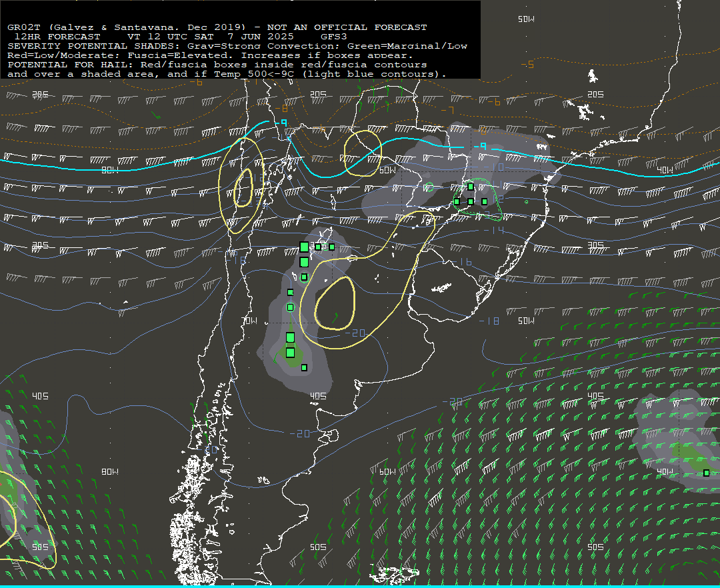
Task: Click the upper "60W" longitude label
Action: 387,170
